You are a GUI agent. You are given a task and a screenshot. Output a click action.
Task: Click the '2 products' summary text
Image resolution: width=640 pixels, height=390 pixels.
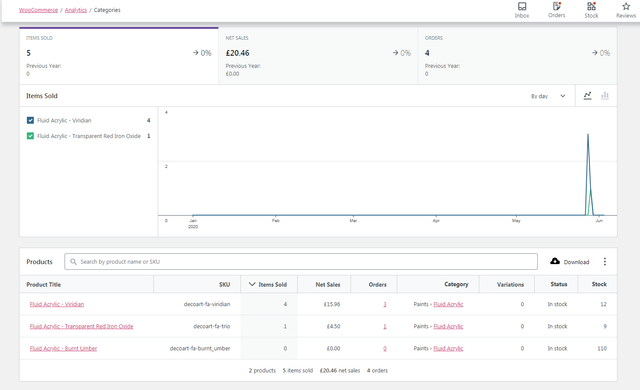pos(262,370)
